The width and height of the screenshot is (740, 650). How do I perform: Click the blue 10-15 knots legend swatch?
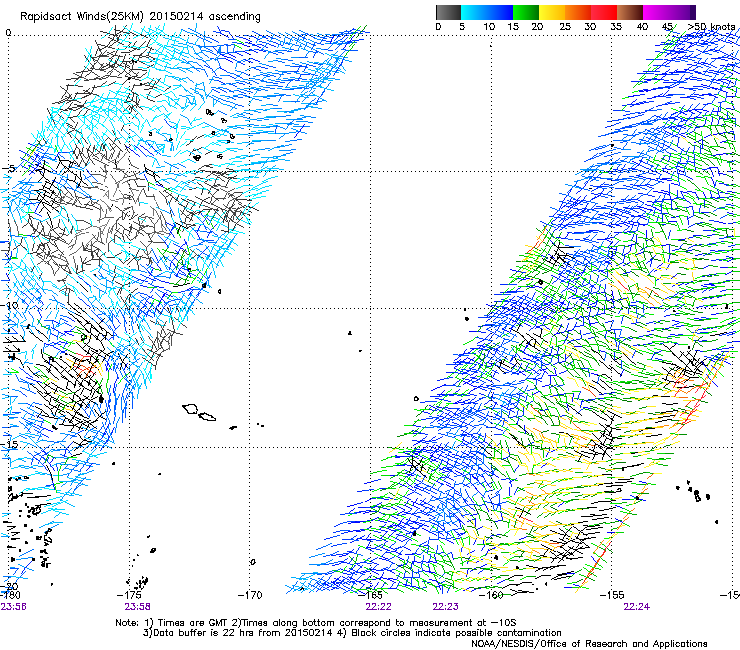point(500,12)
